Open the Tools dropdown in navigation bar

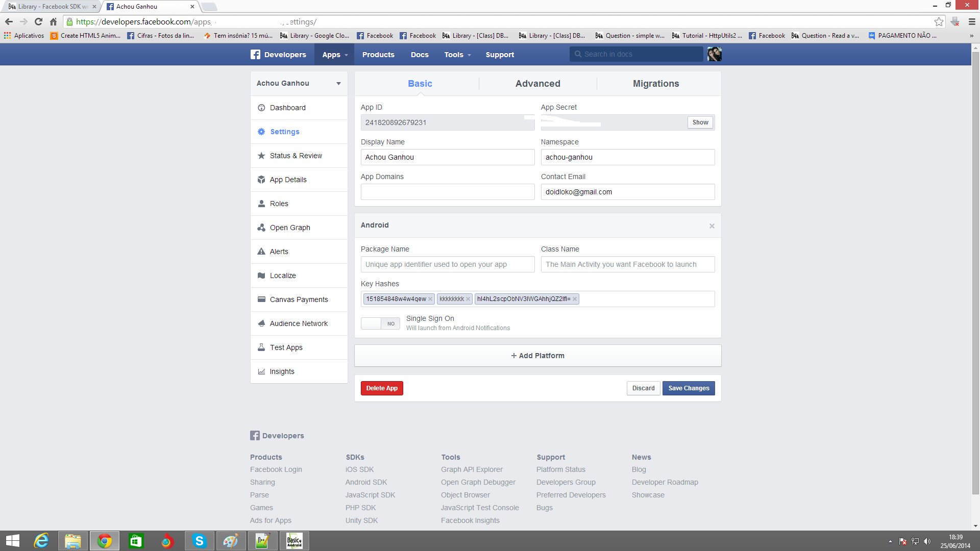457,55
